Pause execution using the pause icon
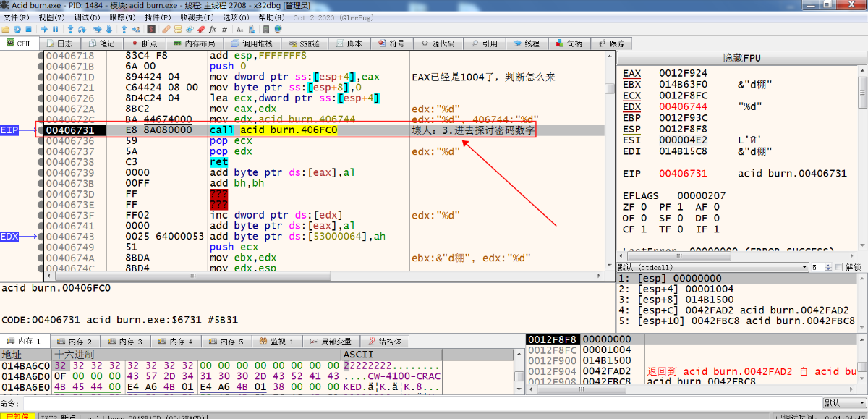Viewport: 868px width, 419px height. (x=55, y=30)
